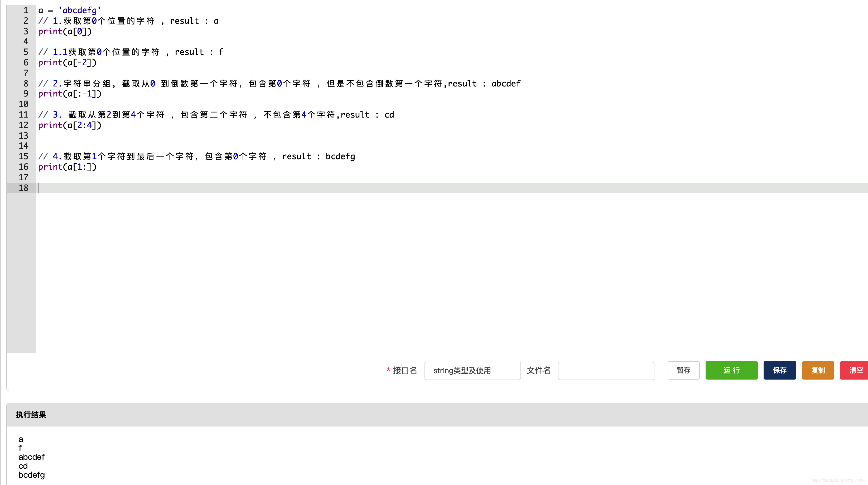Click output line 'cd' in results
Image resolution: width=868 pixels, height=485 pixels.
coord(23,466)
